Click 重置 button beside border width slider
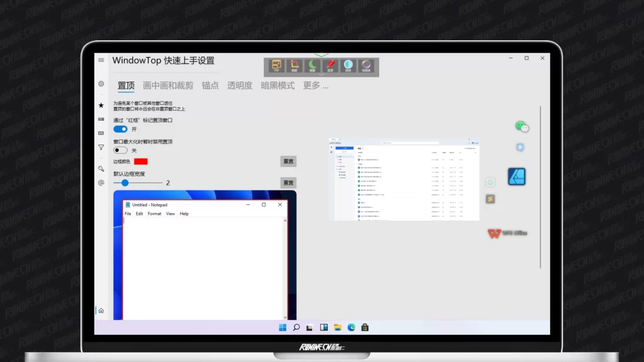The image size is (644, 362). pyautogui.click(x=288, y=183)
